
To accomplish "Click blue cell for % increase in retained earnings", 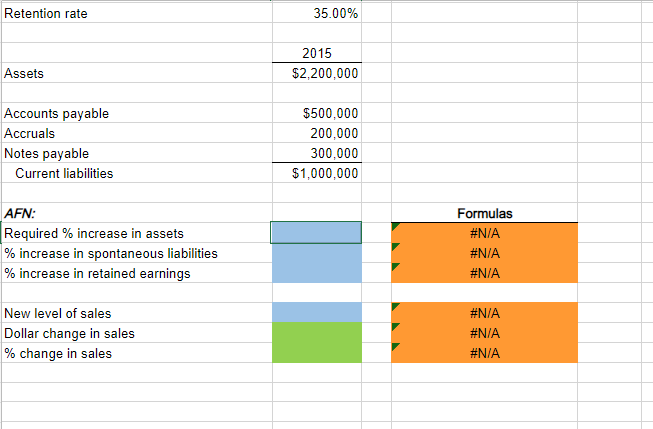I will coord(317,273).
